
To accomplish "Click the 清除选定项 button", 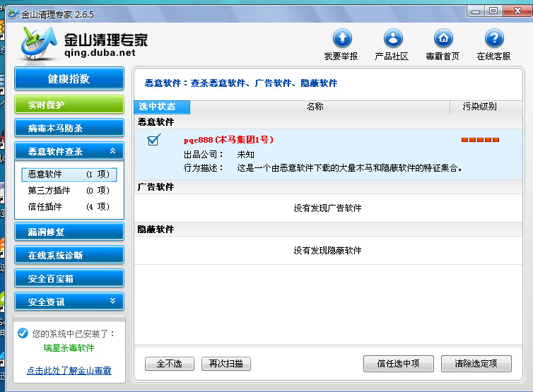I will pos(476,364).
